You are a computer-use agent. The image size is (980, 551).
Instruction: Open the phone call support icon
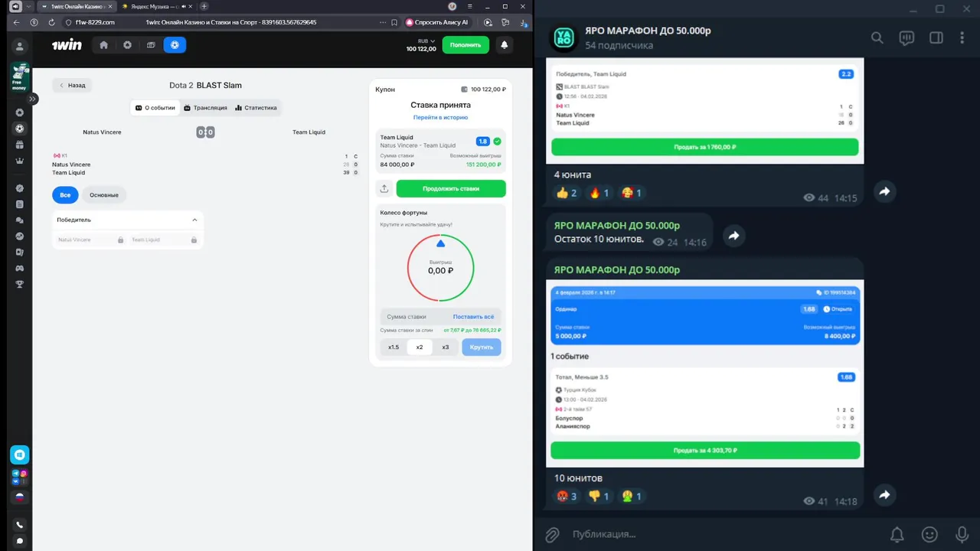(20, 525)
